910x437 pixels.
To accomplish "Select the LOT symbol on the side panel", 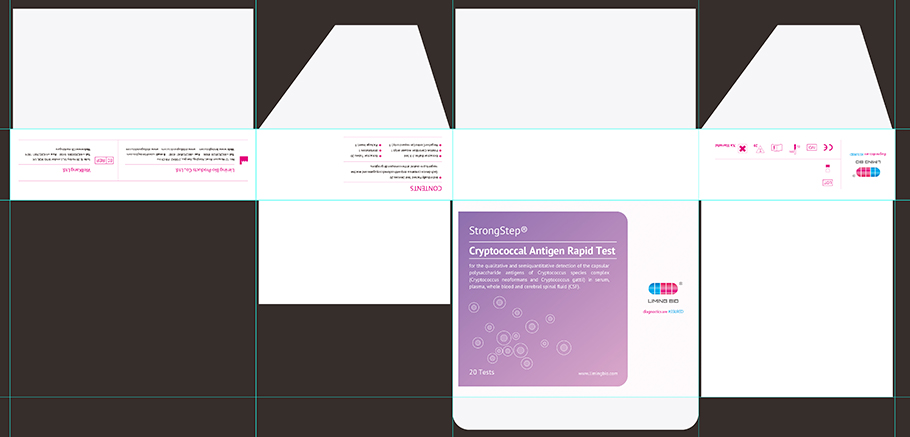I will pyautogui.click(x=828, y=182).
